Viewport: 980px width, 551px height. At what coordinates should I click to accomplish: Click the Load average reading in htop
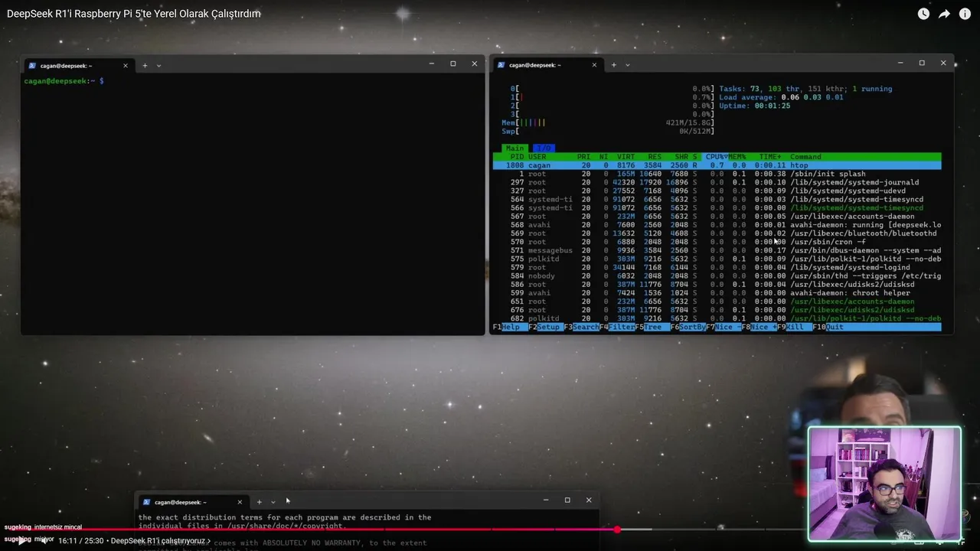[x=781, y=97]
